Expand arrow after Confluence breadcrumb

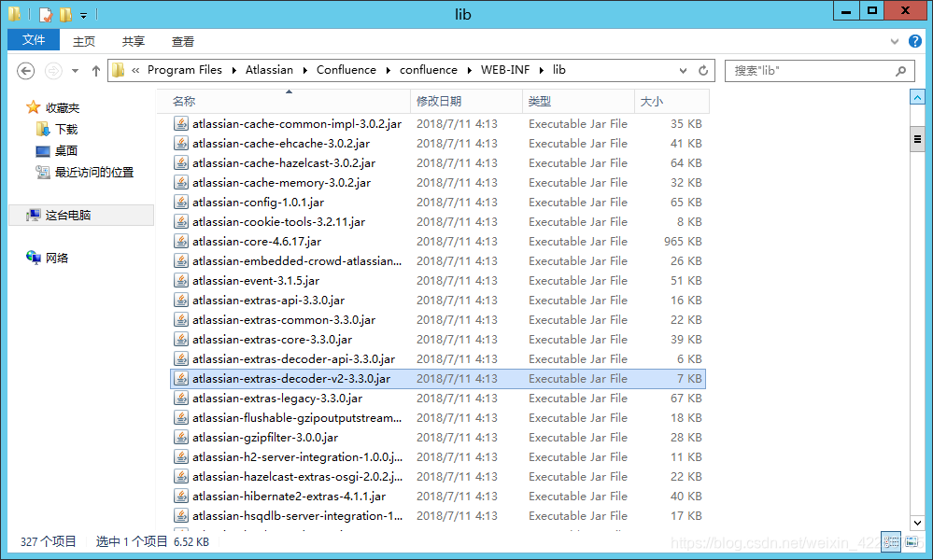coord(388,71)
